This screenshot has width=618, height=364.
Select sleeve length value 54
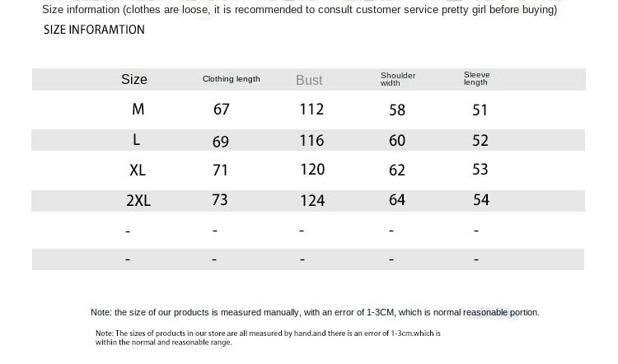481,200
